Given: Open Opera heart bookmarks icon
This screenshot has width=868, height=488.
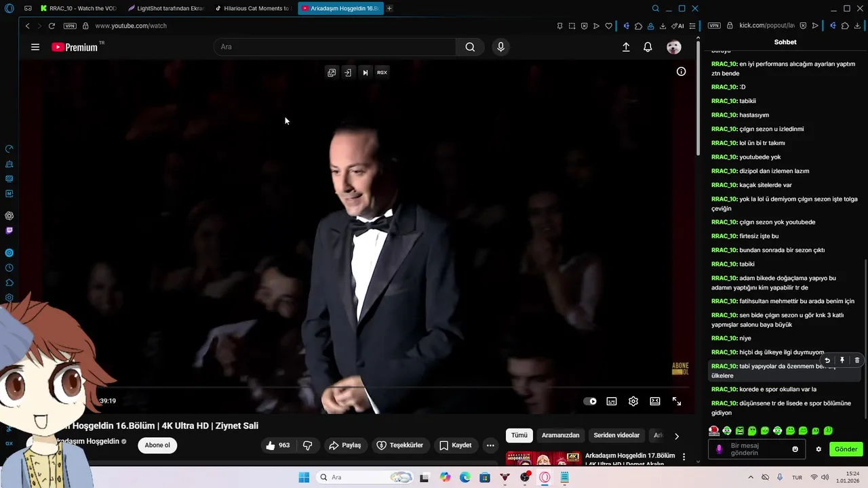Looking at the screenshot, I should [608, 26].
